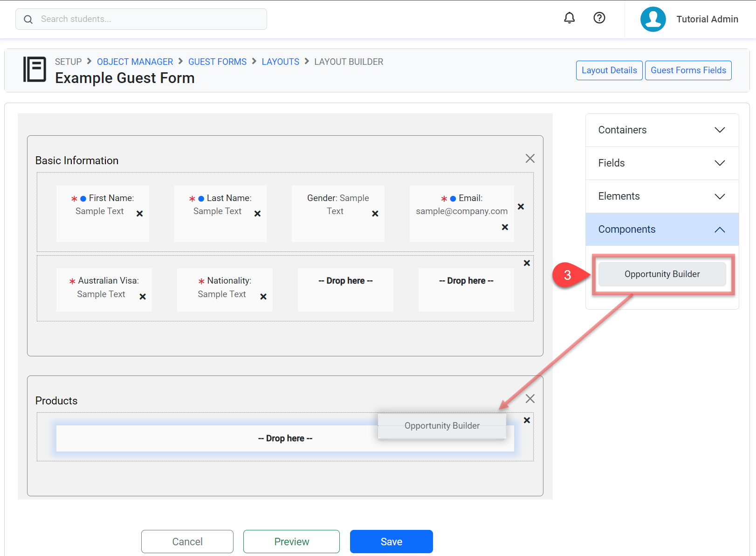Remove the First Name field

(139, 214)
